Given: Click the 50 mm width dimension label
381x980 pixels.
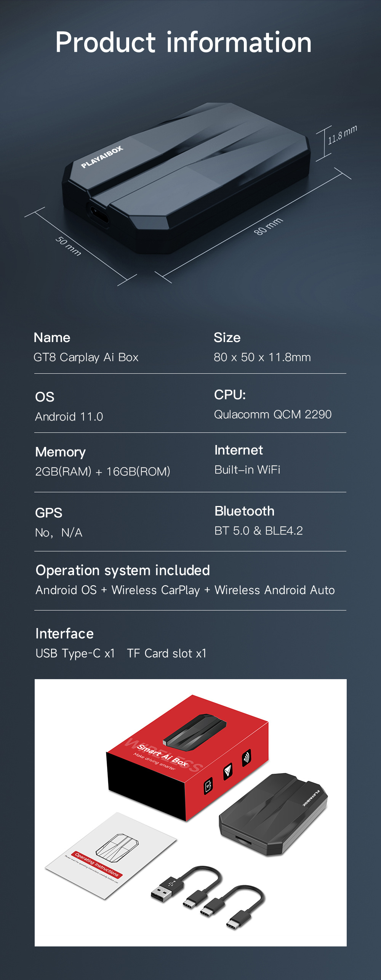Looking at the screenshot, I should tap(68, 246).
